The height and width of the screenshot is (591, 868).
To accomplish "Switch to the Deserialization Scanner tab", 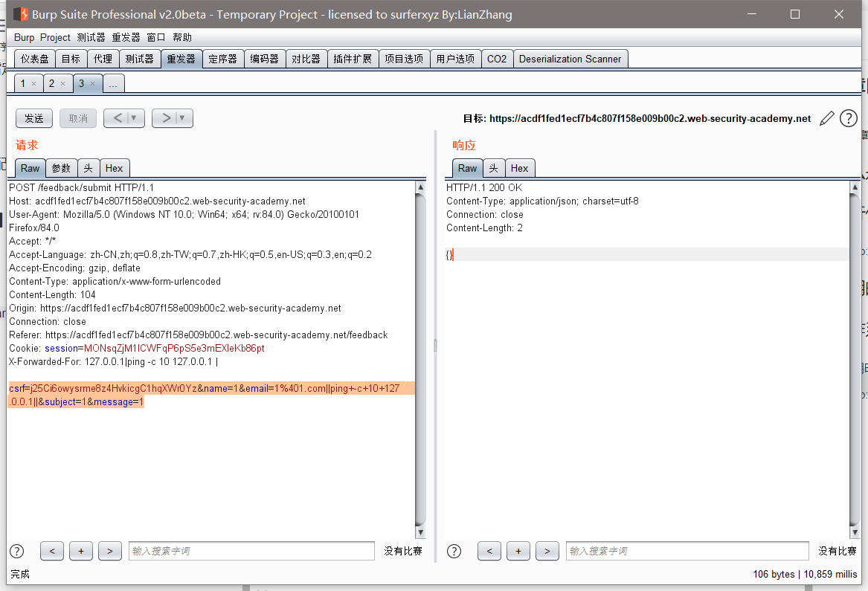I will [570, 58].
